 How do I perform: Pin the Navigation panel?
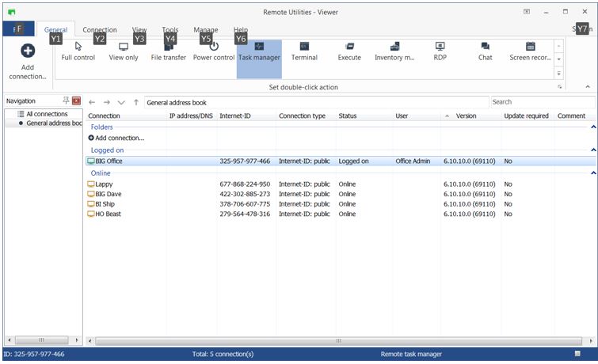pos(66,101)
